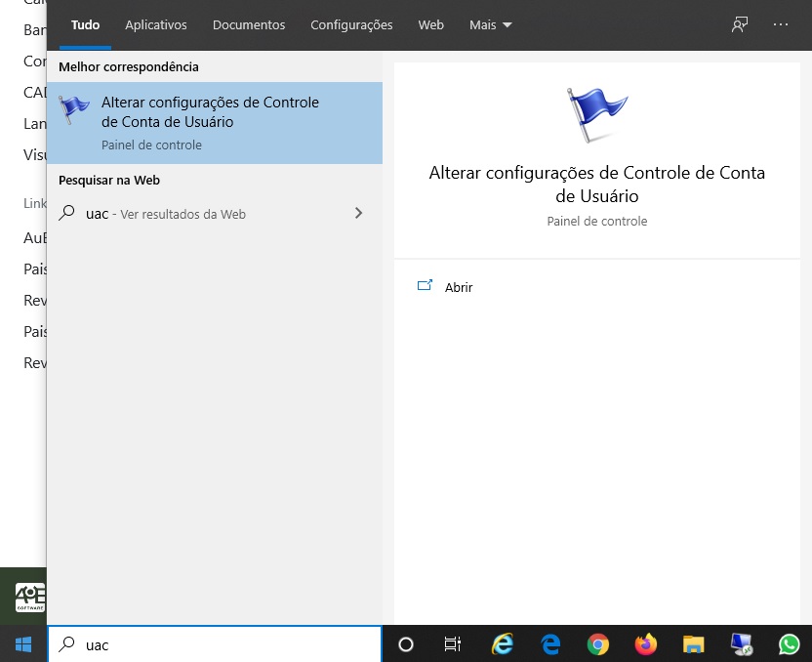The image size is (812, 662).
Task: Open the three-dot options menu
Action: (x=781, y=24)
